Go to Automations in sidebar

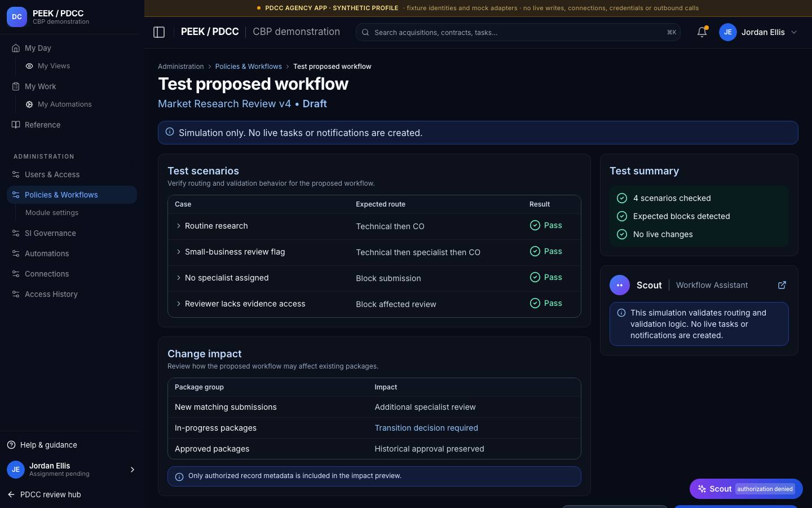(72, 253)
